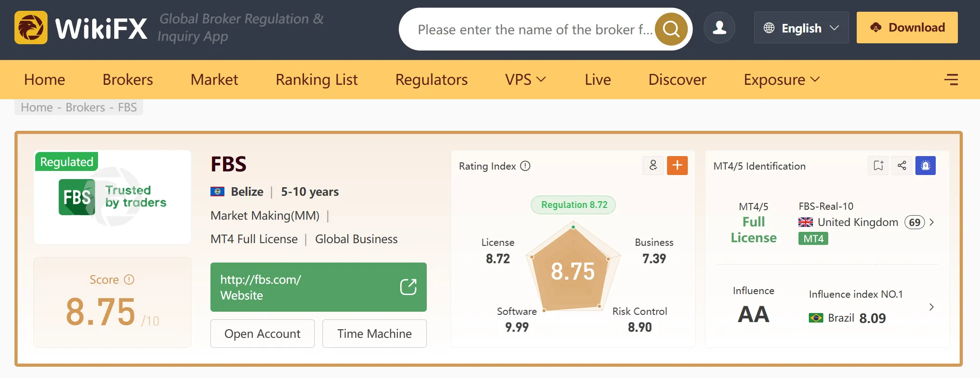The width and height of the screenshot is (980, 378).
Task: Open the Brokers nav tab
Action: pos(128,80)
